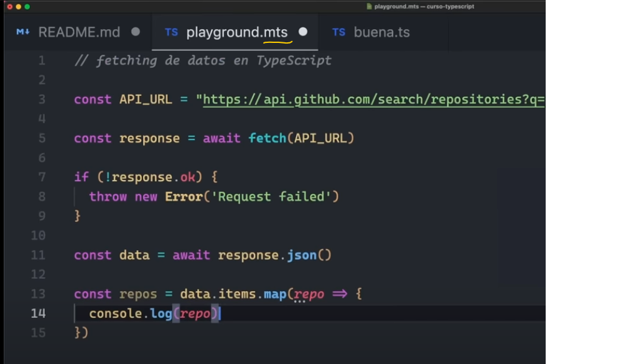Click the TS icon on playground.mts tab
Image resolution: width=639 pixels, height=364 pixels.
(171, 32)
